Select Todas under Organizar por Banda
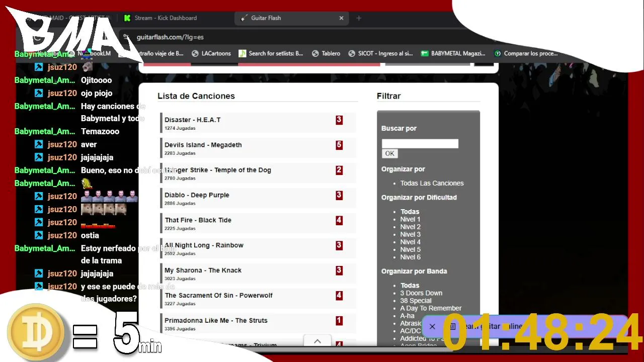Viewport: 644px width, 362px height. point(410,286)
